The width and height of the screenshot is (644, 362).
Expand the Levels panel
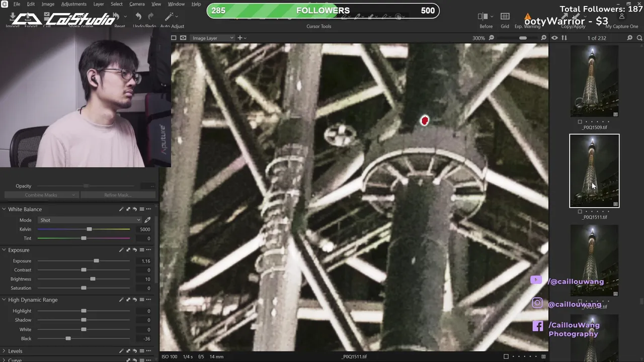pos(4,351)
